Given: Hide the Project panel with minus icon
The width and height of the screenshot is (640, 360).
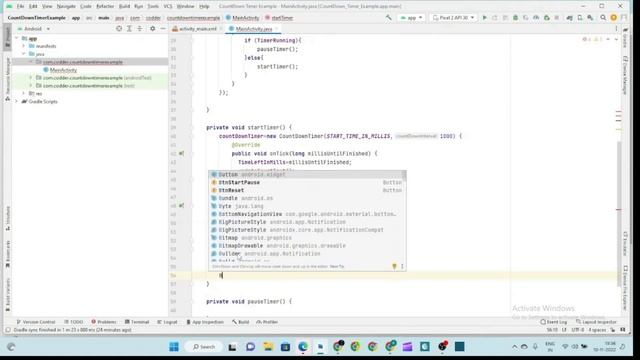Looking at the screenshot, I should click(163, 29).
